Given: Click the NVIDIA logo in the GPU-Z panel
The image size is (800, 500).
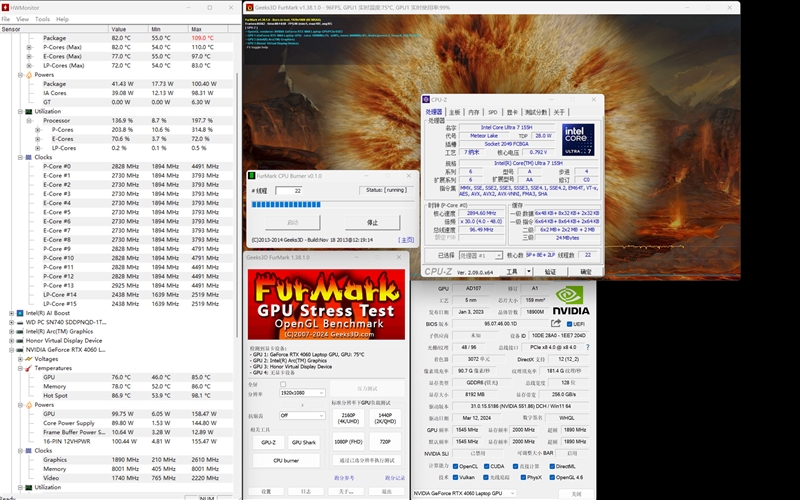Looking at the screenshot, I should pos(570,301).
